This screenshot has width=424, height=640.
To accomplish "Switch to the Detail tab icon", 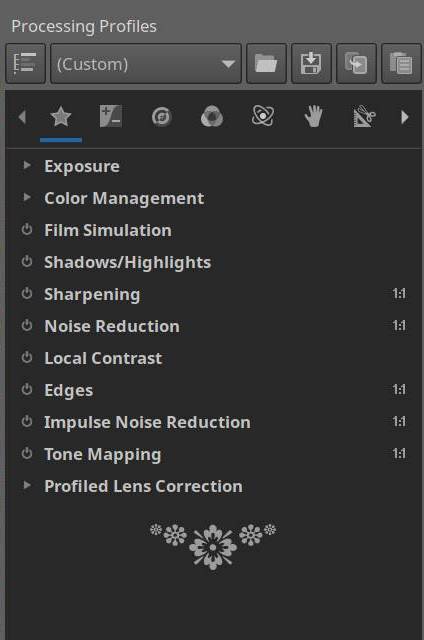I will (162, 117).
